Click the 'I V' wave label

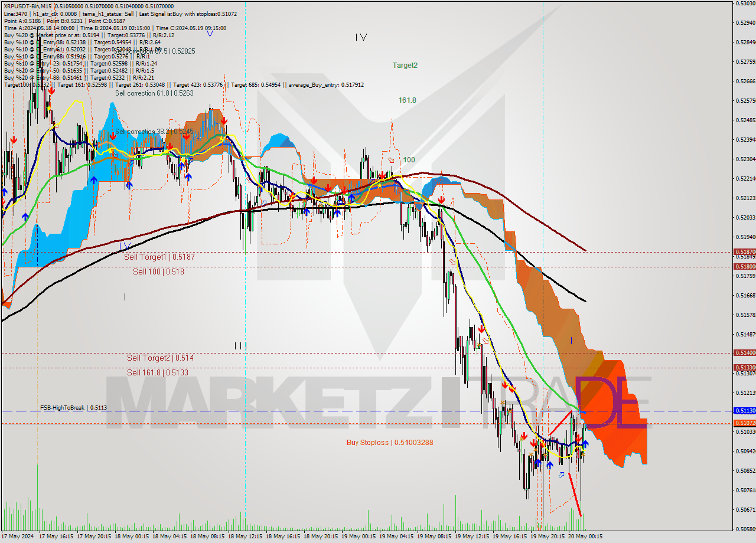361,37
